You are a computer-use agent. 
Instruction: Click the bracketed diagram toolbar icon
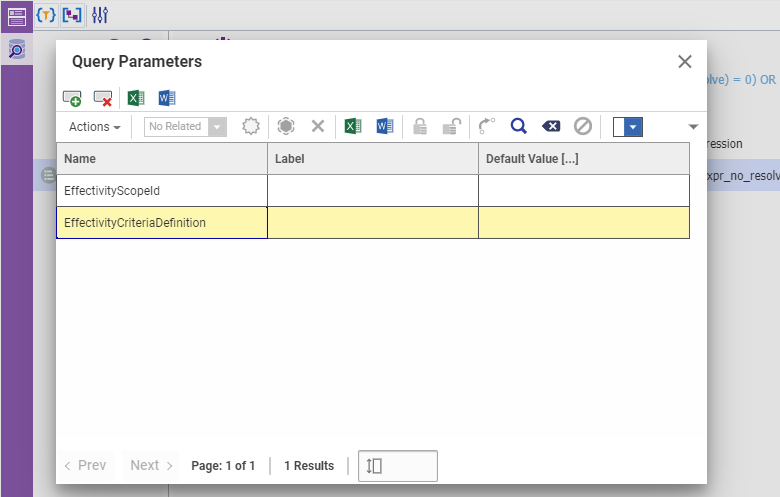click(x=72, y=15)
